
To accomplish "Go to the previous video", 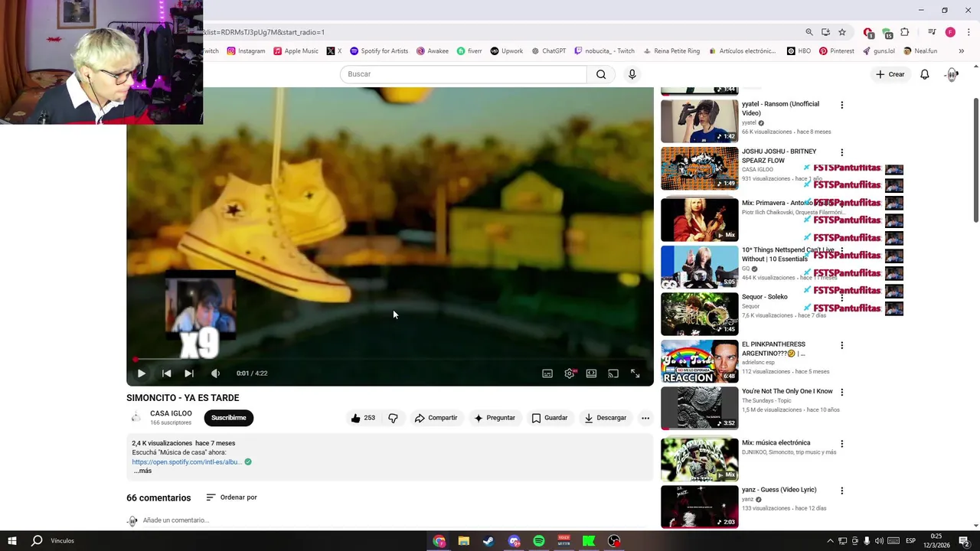I will click(x=166, y=373).
